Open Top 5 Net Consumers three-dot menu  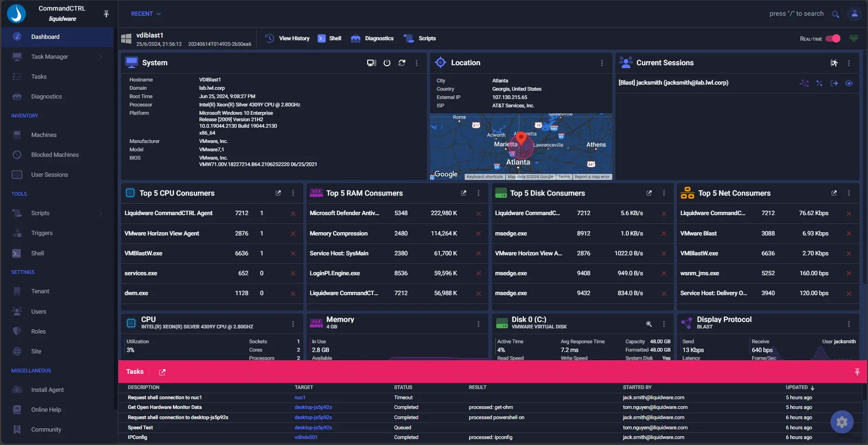tap(849, 193)
